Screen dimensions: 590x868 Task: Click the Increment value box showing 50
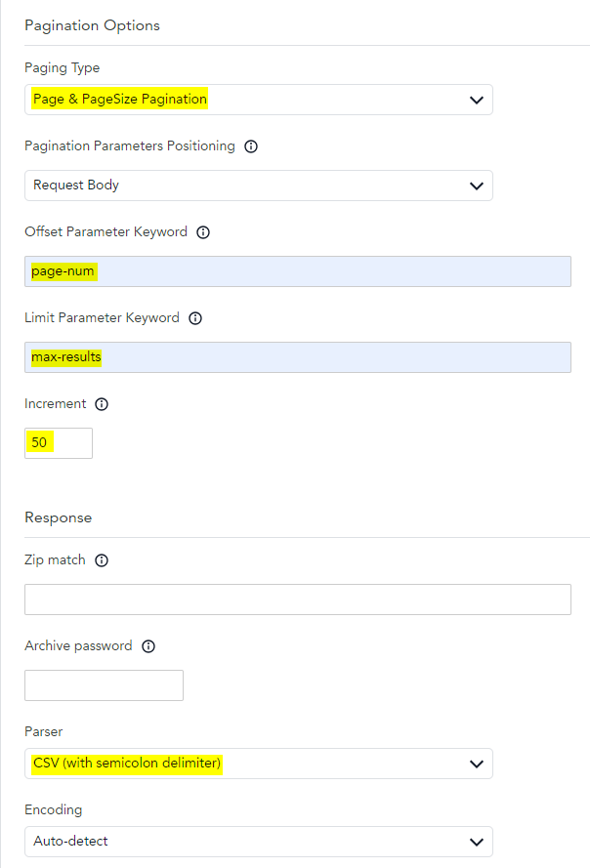point(59,443)
